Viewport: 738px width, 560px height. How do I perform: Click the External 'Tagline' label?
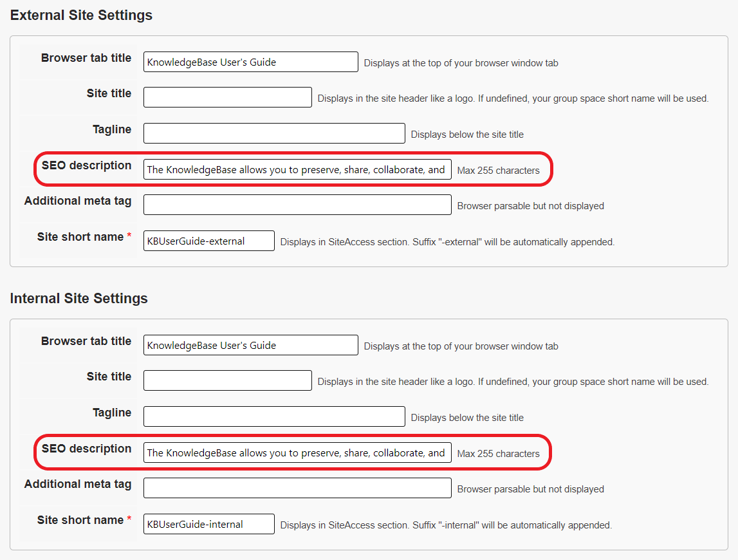[x=112, y=129]
